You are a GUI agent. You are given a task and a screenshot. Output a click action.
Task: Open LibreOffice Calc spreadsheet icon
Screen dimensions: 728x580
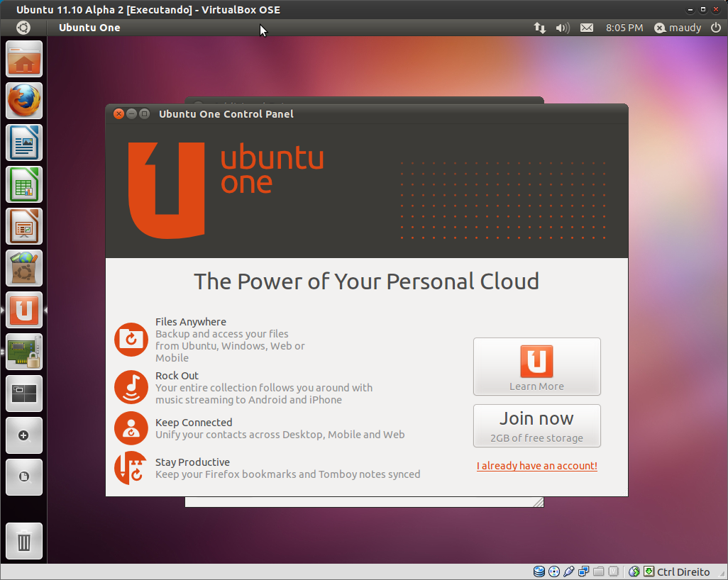(24, 184)
